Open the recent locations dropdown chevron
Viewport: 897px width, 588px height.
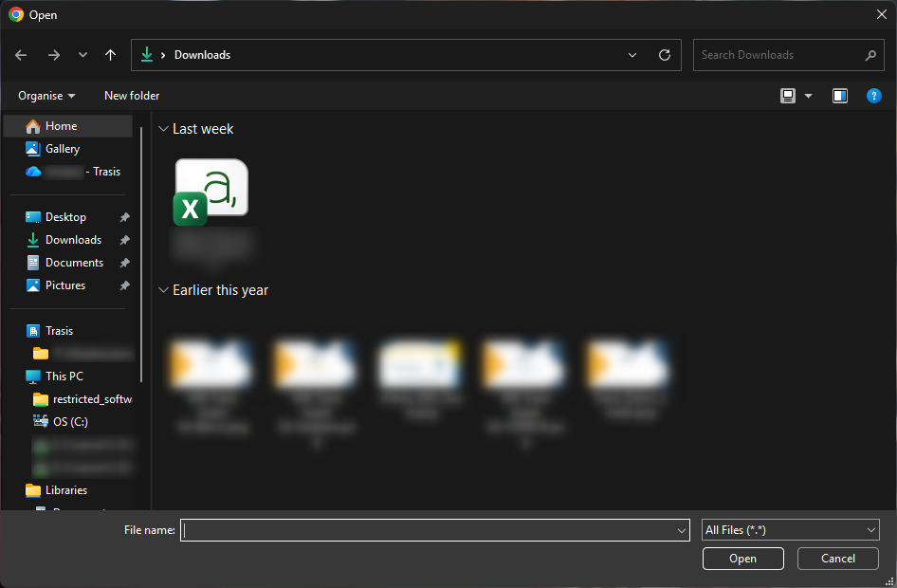(82, 55)
